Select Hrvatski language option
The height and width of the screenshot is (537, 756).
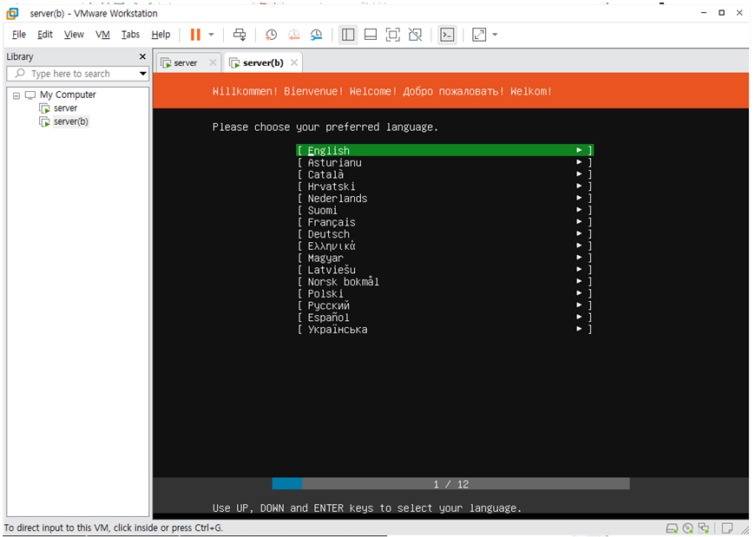(x=444, y=186)
